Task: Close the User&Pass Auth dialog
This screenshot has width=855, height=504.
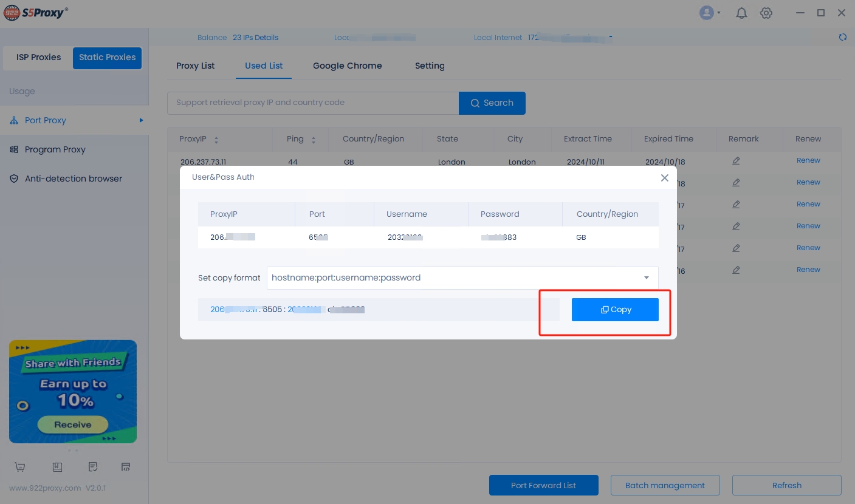Action: click(664, 178)
